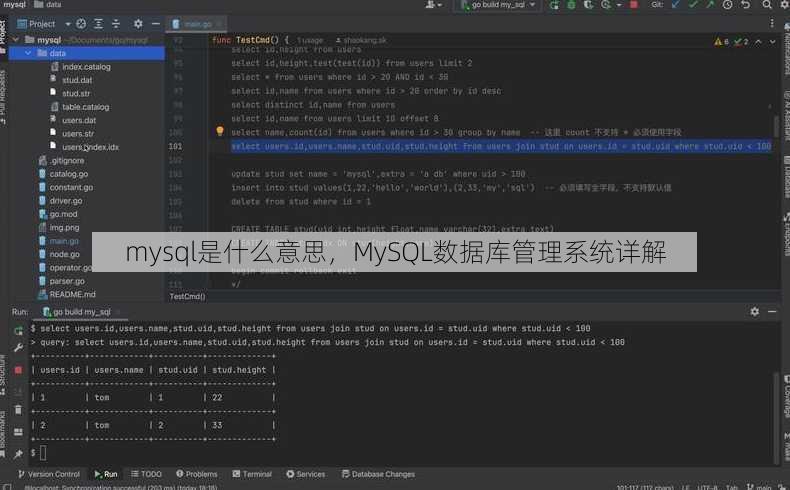Switch to main.go editor tab
This screenshot has width=790, height=490.
196,24
